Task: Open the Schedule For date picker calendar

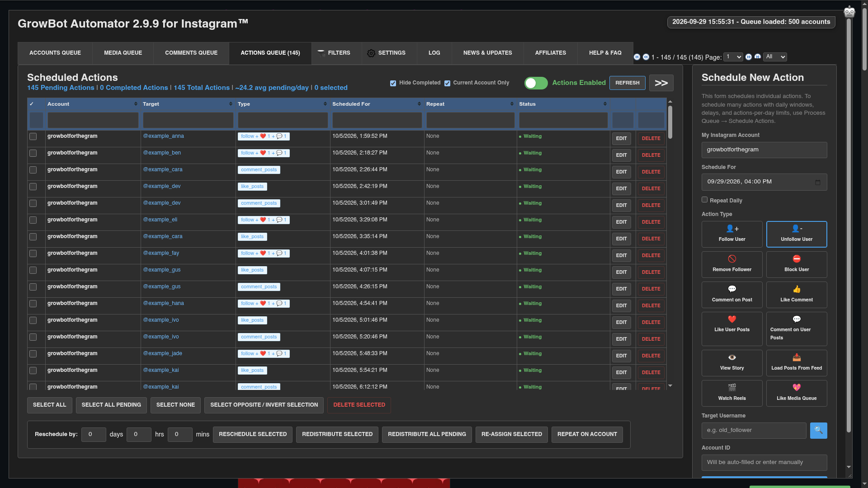Action: [818, 182]
